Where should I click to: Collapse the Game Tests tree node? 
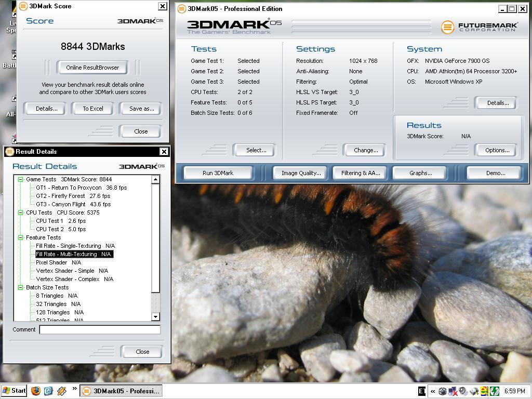click(x=20, y=179)
